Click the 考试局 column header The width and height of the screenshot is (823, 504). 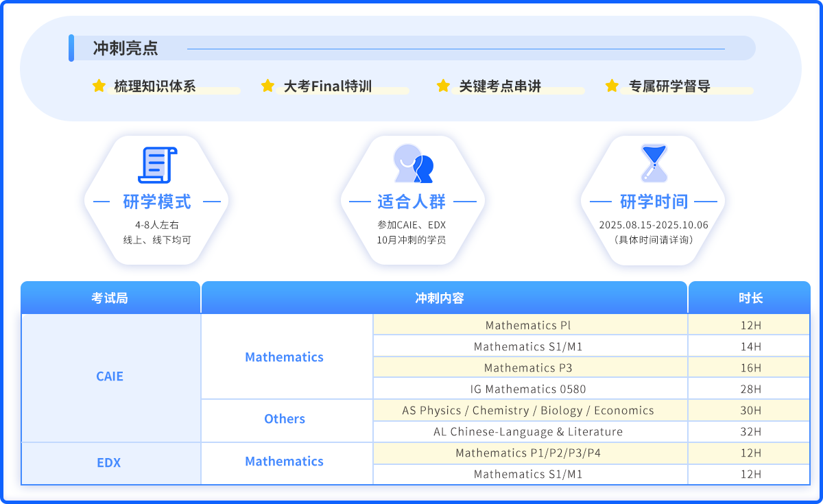click(x=110, y=298)
